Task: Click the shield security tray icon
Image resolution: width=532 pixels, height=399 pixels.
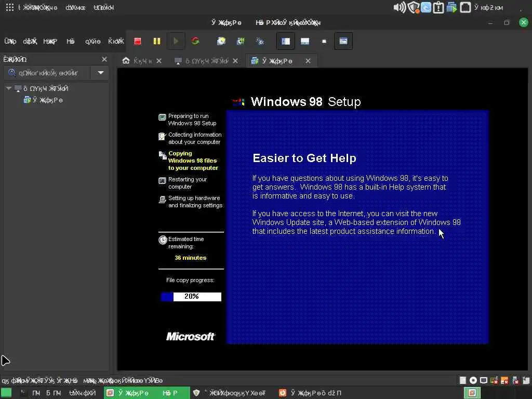Action: point(414,7)
